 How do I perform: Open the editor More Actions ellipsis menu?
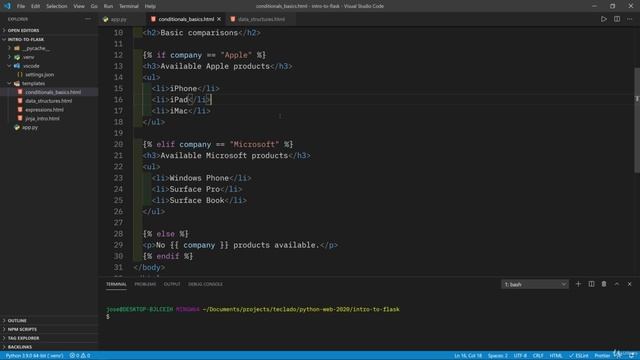629,19
